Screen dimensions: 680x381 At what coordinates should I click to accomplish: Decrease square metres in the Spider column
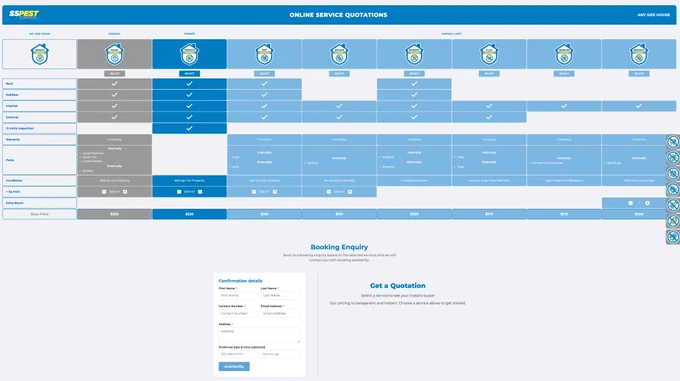point(329,192)
